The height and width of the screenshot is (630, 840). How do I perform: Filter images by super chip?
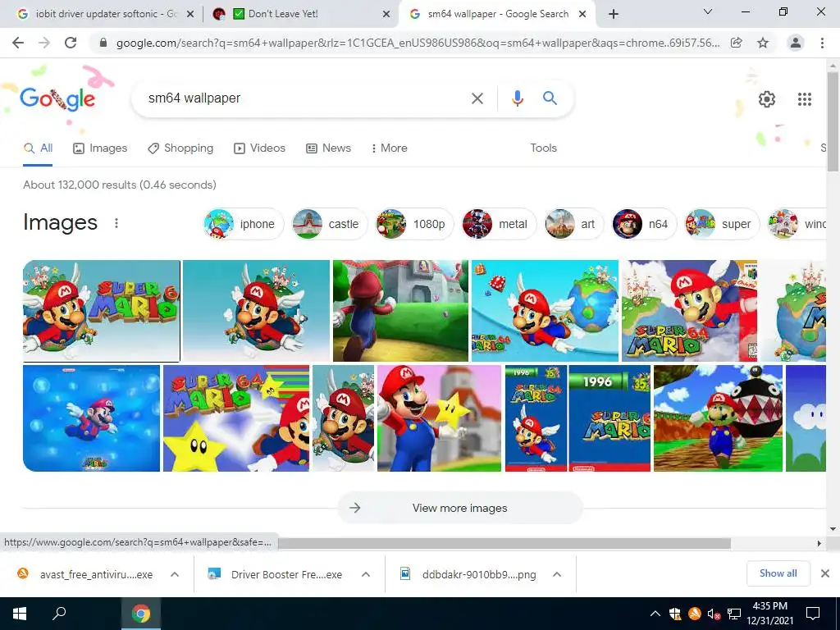pyautogui.click(x=722, y=224)
